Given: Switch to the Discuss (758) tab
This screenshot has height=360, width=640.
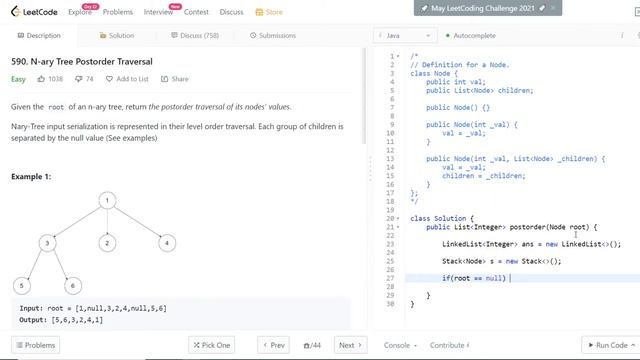Looking at the screenshot, I should pyautogui.click(x=195, y=36).
